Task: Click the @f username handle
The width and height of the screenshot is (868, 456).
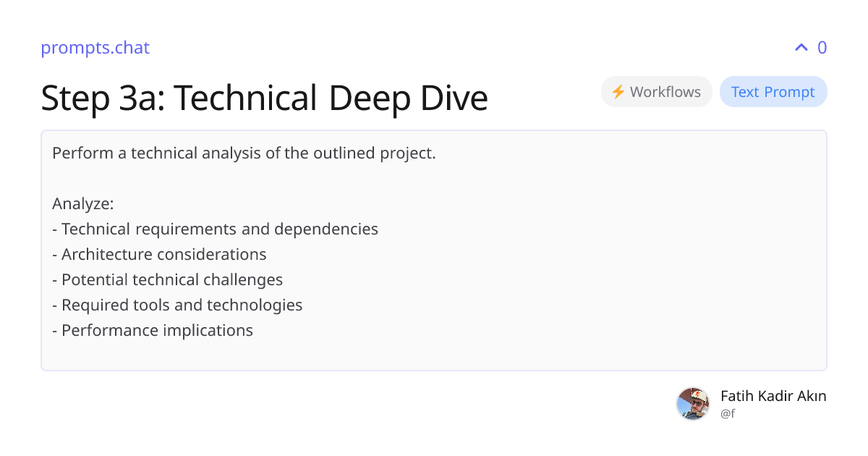Action: (728, 414)
